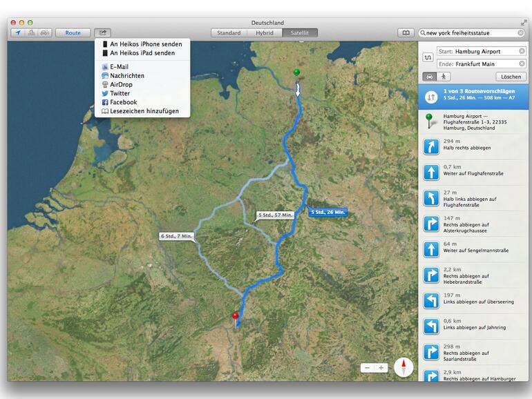Screen dimensions: 532x399
Task: Choose An Heikos iPhone senden
Action: (x=142, y=44)
